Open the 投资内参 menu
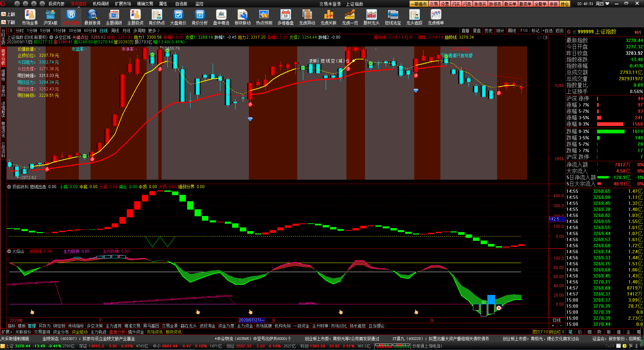This screenshot has height=350, width=644. (x=56, y=4)
